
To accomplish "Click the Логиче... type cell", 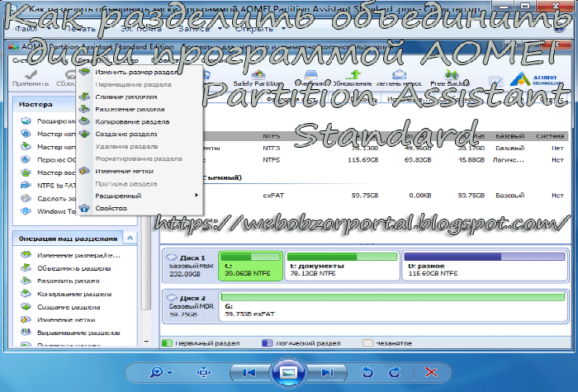I will (x=508, y=160).
